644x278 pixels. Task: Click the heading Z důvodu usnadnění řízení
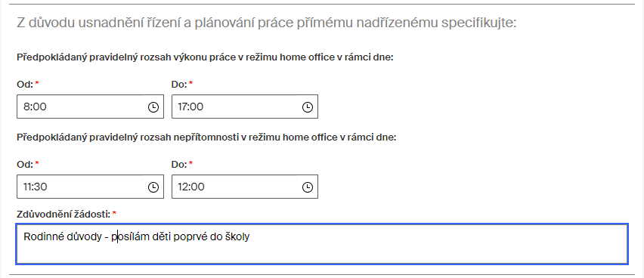point(266,23)
